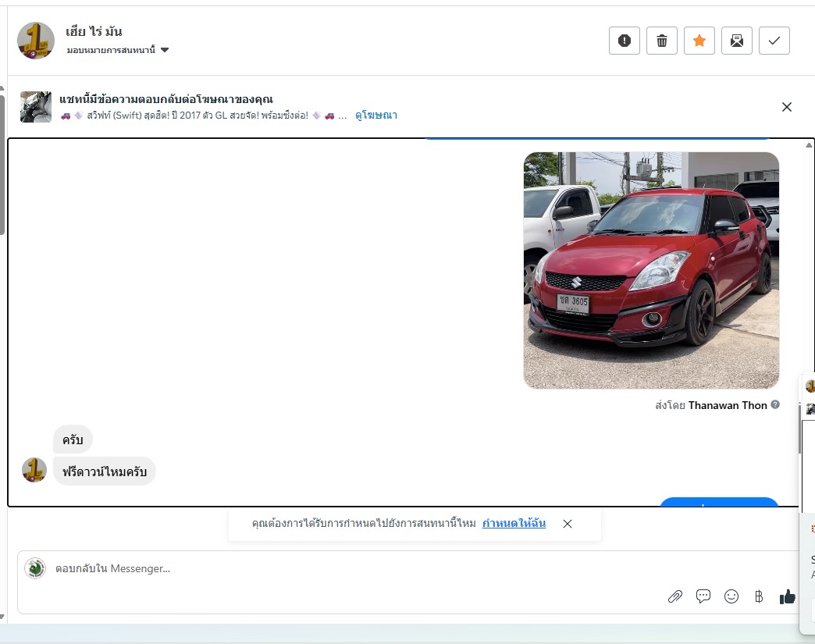
Task: Open saved replies speech bubble icon
Action: click(x=703, y=596)
